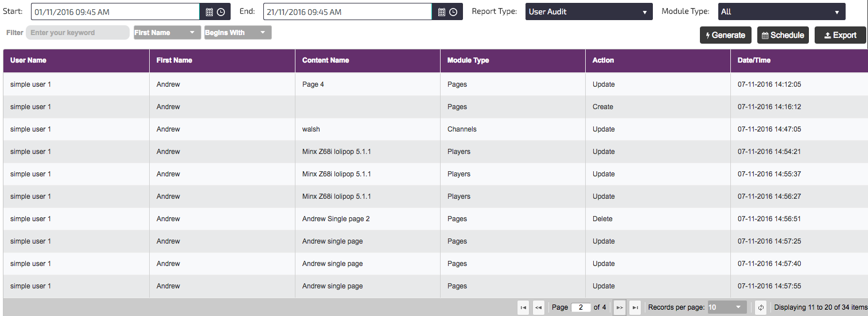
Task: Click 'Players' in the 14:55:37 row
Action: click(459, 174)
